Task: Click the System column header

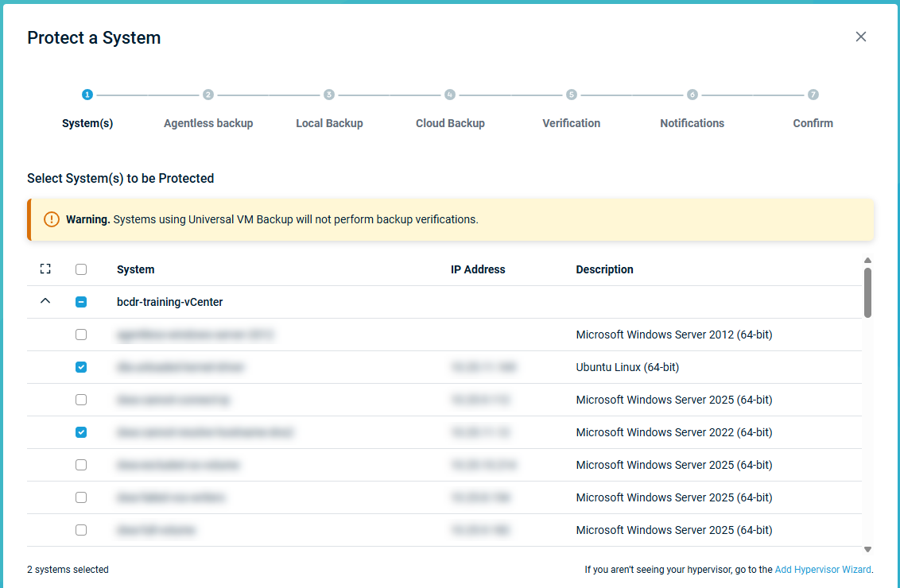Action: [136, 269]
